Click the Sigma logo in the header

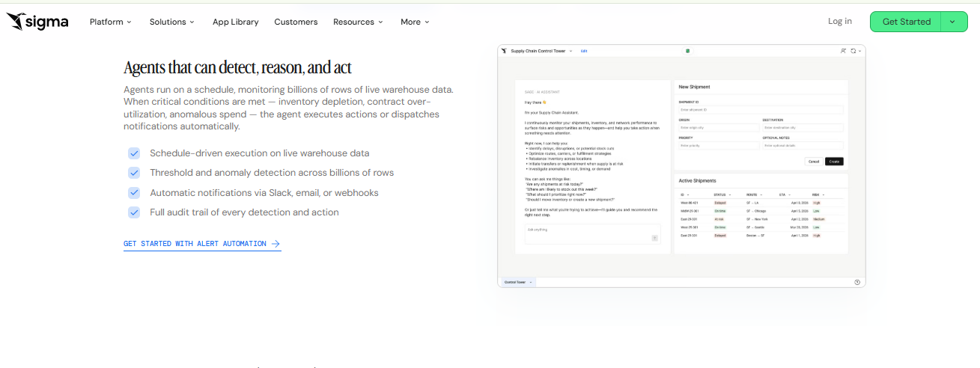(x=37, y=22)
